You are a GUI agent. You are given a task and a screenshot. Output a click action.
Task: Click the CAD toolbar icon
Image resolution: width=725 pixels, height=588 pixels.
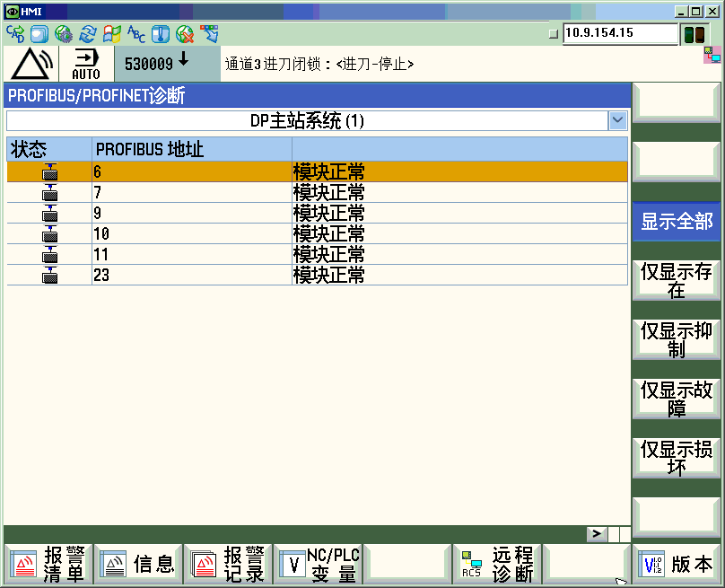pyautogui.click(x=15, y=34)
